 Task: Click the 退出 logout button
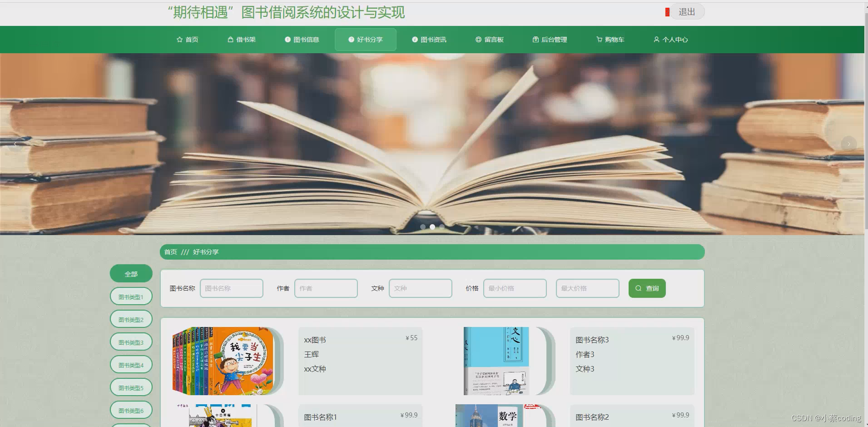686,11
